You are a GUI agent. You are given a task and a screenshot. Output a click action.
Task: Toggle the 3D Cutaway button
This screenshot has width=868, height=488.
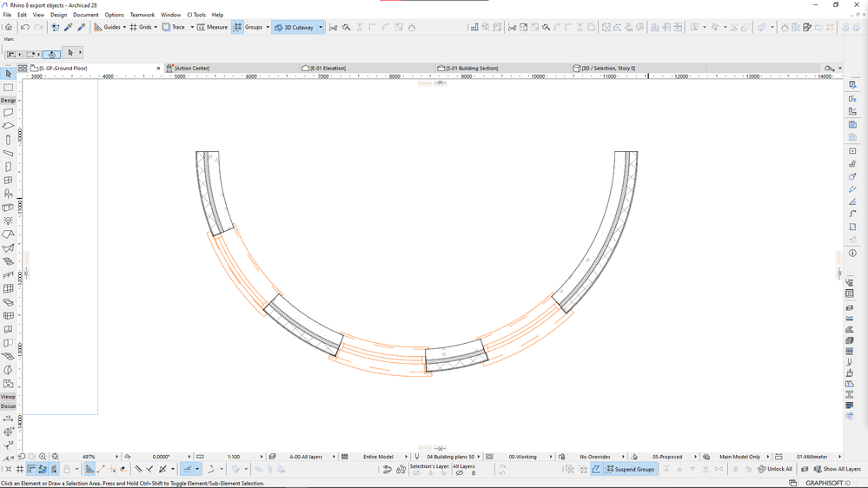pyautogui.click(x=294, y=27)
